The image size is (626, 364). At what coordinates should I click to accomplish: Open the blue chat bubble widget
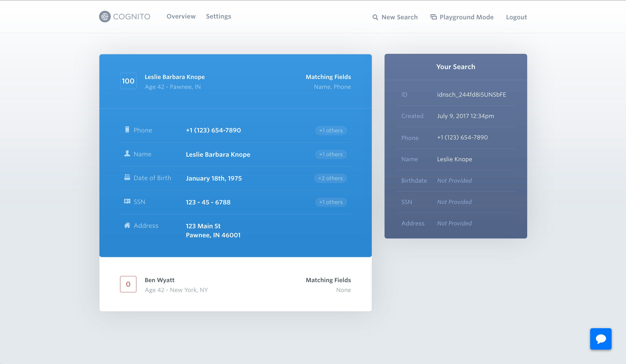click(601, 339)
